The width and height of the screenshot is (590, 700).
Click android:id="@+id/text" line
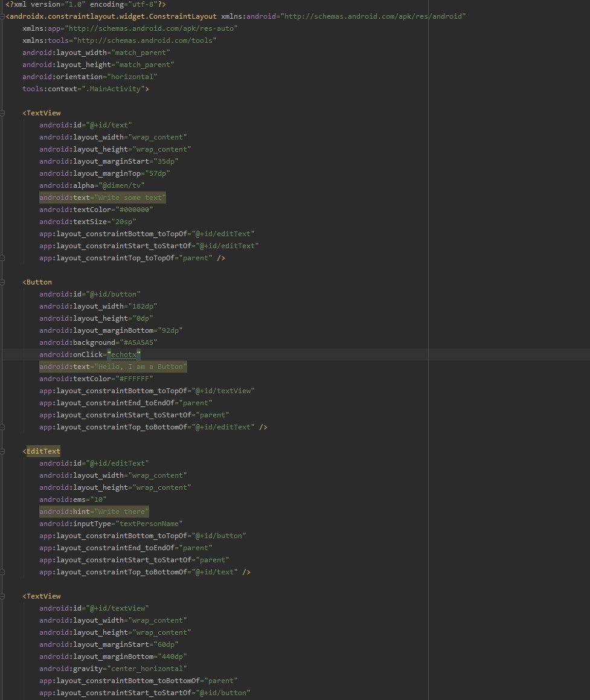coord(86,125)
